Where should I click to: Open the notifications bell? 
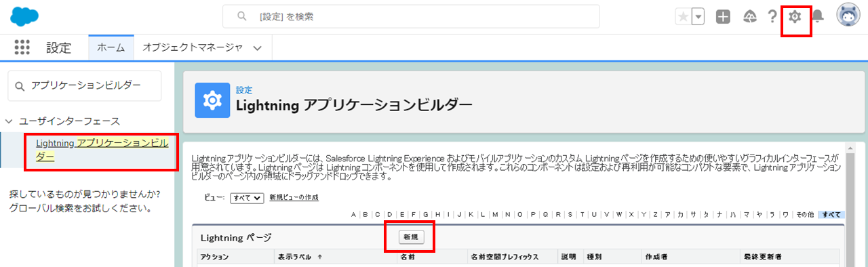[x=818, y=16]
